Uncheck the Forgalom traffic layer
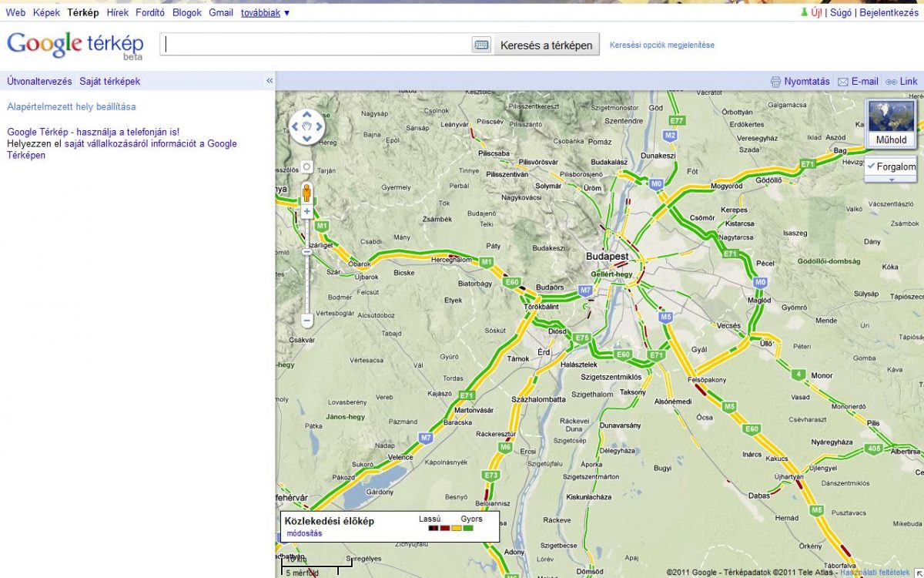Image resolution: width=924 pixels, height=578 pixels. (872, 166)
